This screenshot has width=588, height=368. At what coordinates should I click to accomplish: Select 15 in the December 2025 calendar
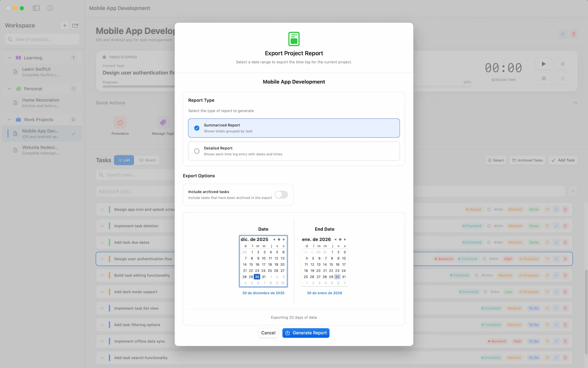coord(251,264)
